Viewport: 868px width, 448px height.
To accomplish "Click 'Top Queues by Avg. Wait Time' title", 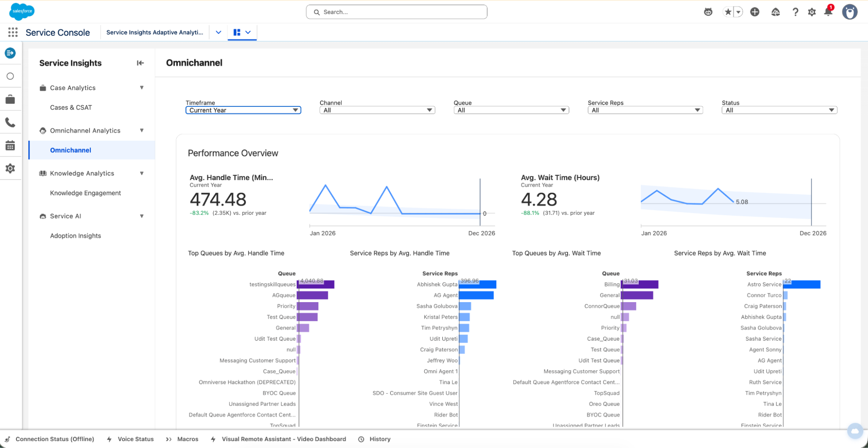I will pos(557,253).
